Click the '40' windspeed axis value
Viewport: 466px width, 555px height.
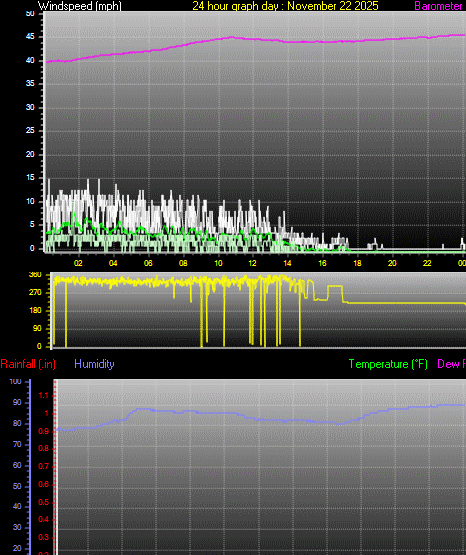click(x=30, y=61)
